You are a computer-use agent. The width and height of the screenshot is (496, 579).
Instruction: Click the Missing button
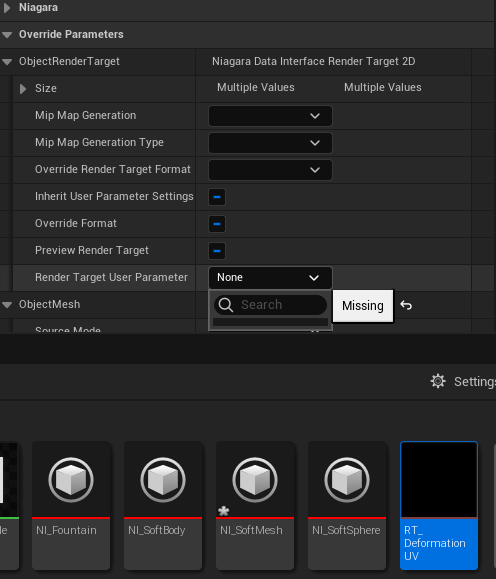point(363,306)
